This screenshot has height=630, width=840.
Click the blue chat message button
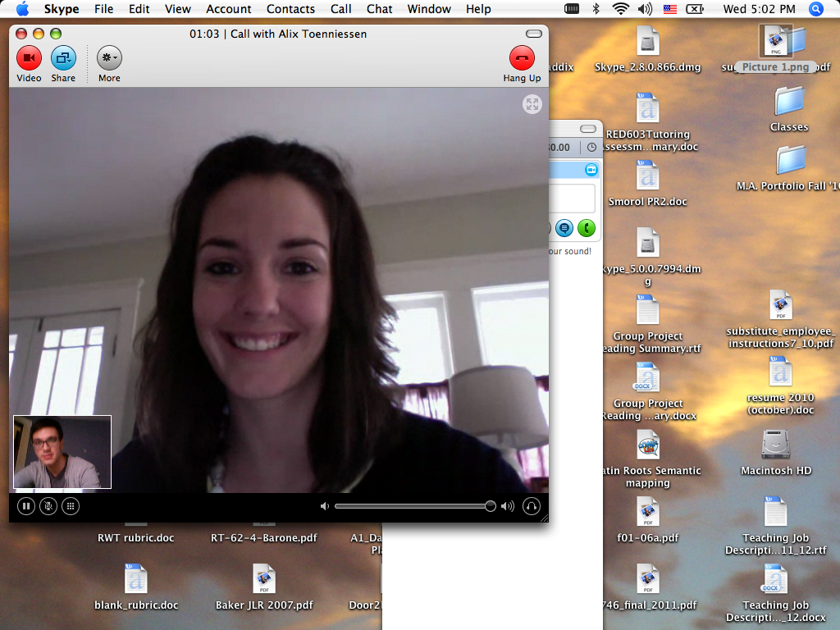(x=564, y=228)
